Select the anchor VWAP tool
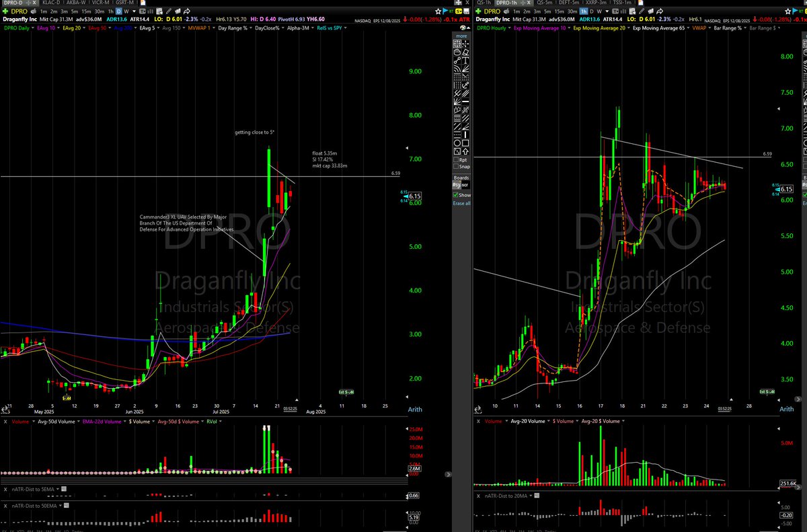Screen dimensions: 807x532 pyautogui.click(x=465, y=85)
